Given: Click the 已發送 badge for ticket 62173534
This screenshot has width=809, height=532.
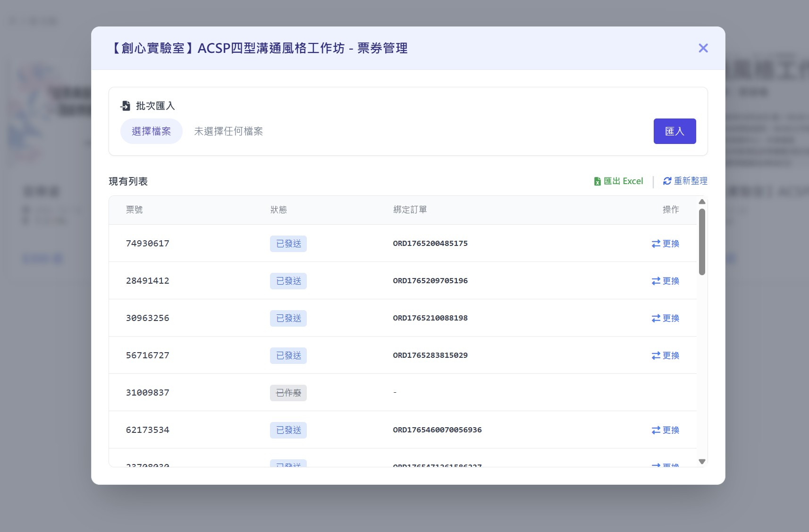Looking at the screenshot, I should [x=288, y=430].
